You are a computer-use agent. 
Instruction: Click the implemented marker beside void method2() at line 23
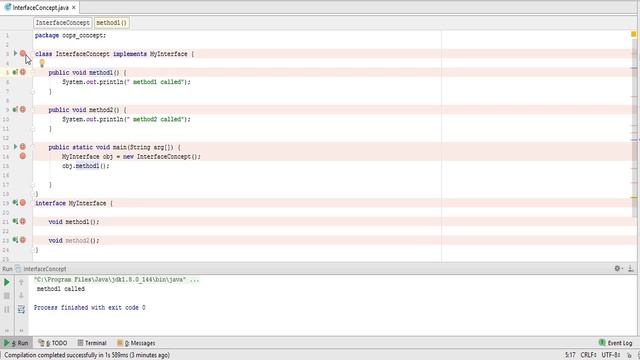15,240
